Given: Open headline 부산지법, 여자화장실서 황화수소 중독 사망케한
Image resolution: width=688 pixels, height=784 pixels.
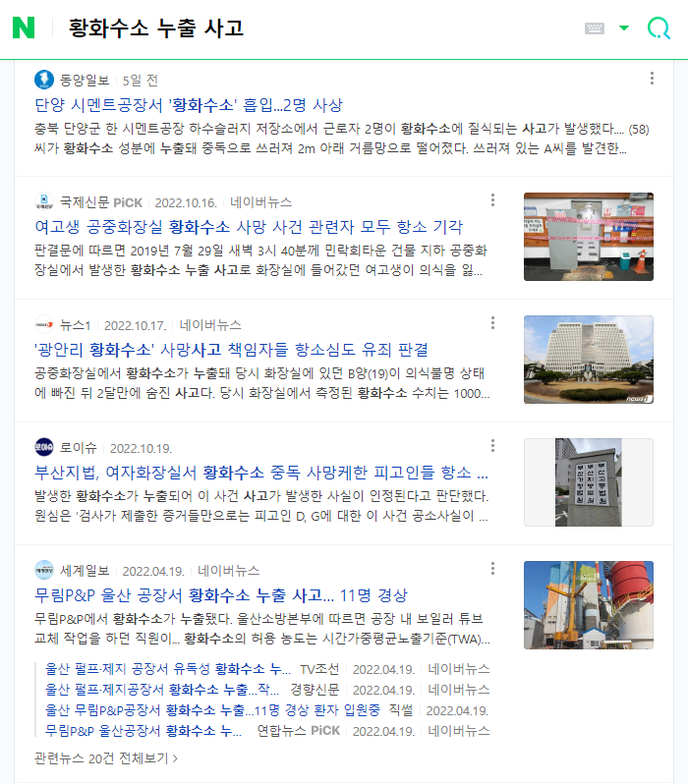Looking at the screenshot, I should point(261,473).
